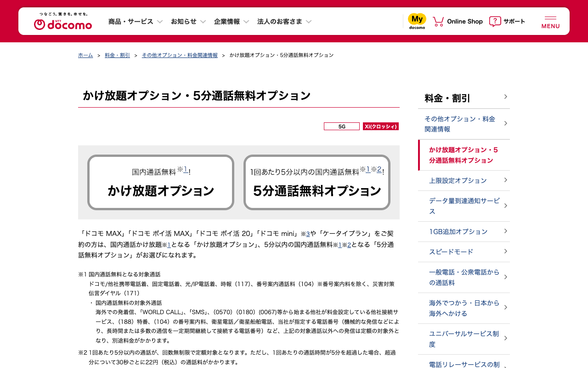This screenshot has height=368, width=588.
Task: Open その他オプション・料金関連情報 sidebar item
Action: 464,124
